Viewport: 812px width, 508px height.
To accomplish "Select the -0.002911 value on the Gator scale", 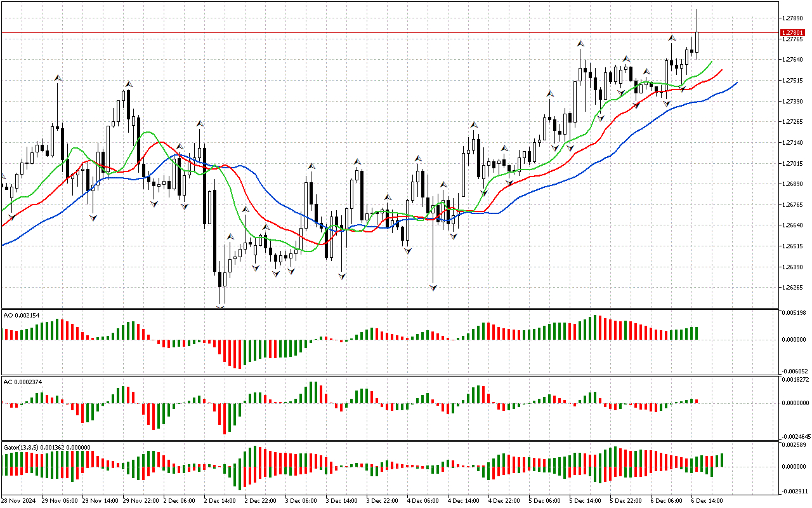I will [794, 491].
